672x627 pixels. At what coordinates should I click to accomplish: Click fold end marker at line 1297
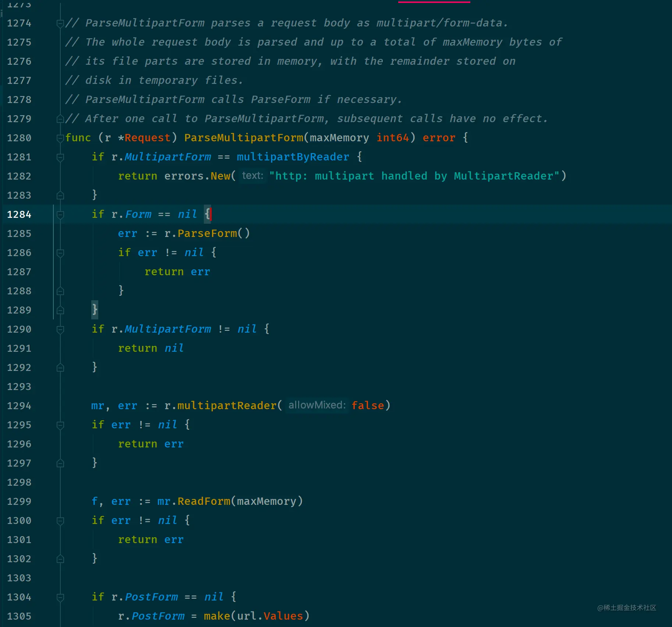pyautogui.click(x=60, y=463)
